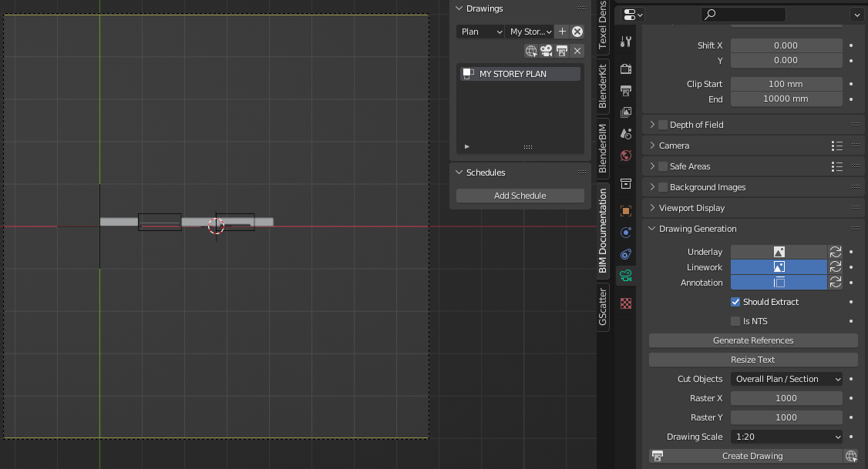Click the Create Drawing button

point(745,456)
